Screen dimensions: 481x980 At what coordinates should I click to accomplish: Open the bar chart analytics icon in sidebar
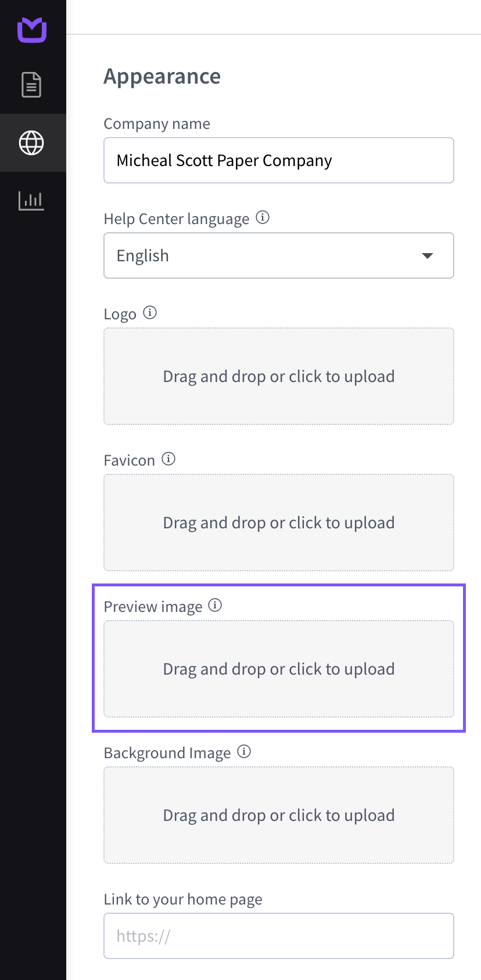31,201
